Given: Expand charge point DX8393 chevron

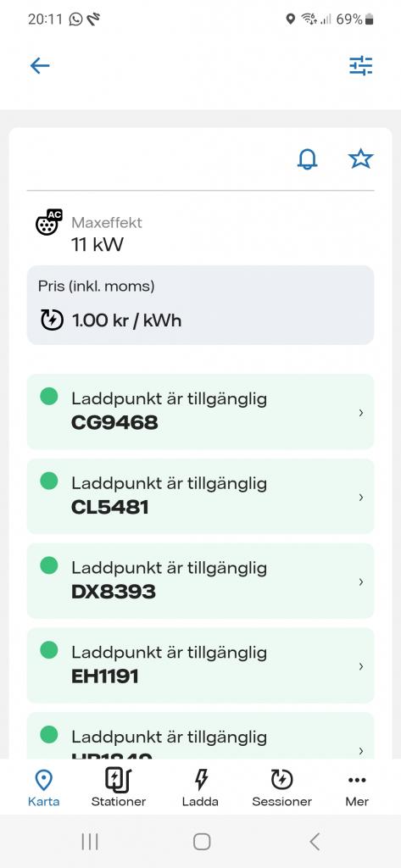Looking at the screenshot, I should pos(361,581).
